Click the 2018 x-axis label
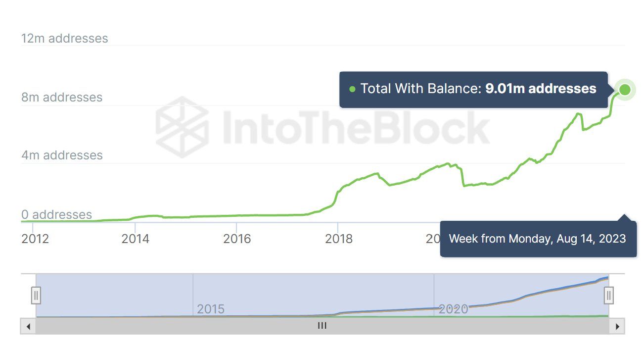Image resolution: width=644 pixels, height=352 pixels. [x=338, y=239]
